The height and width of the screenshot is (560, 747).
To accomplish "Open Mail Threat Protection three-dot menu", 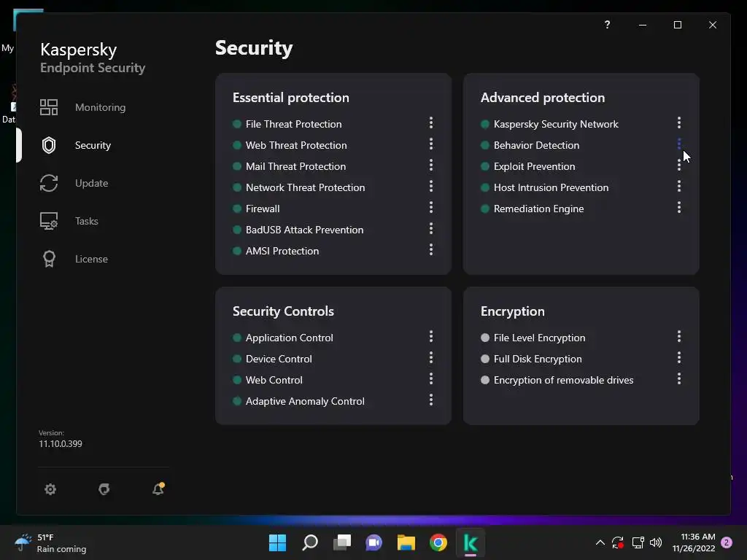I will tap(431, 166).
